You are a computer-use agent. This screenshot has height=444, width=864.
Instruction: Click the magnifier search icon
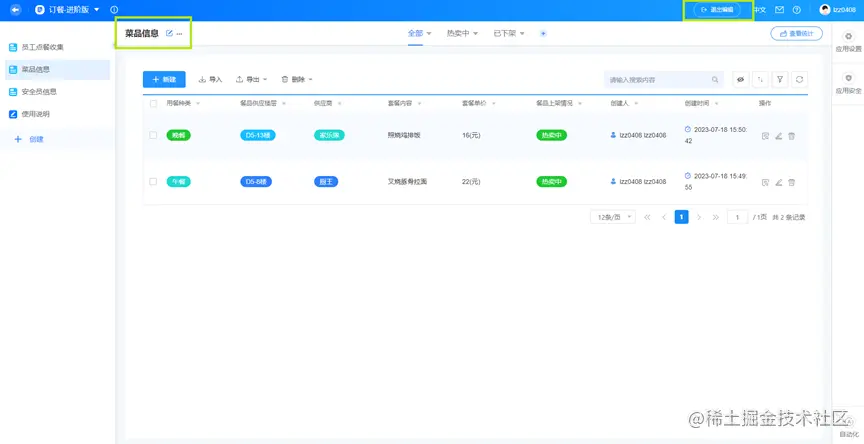click(x=715, y=80)
